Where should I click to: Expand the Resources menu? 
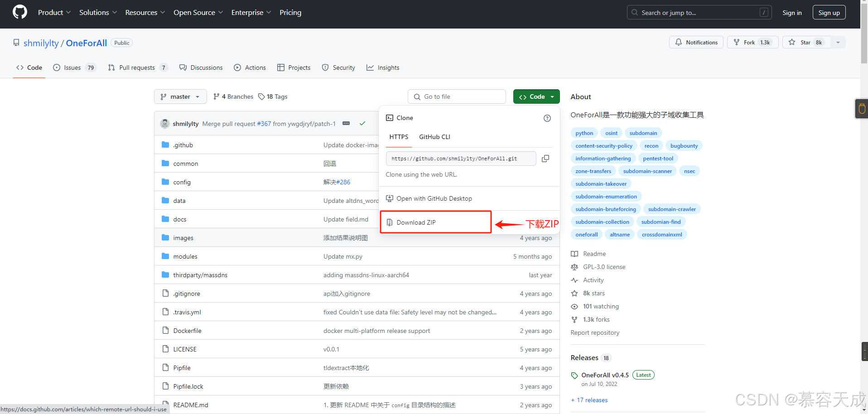click(x=145, y=12)
